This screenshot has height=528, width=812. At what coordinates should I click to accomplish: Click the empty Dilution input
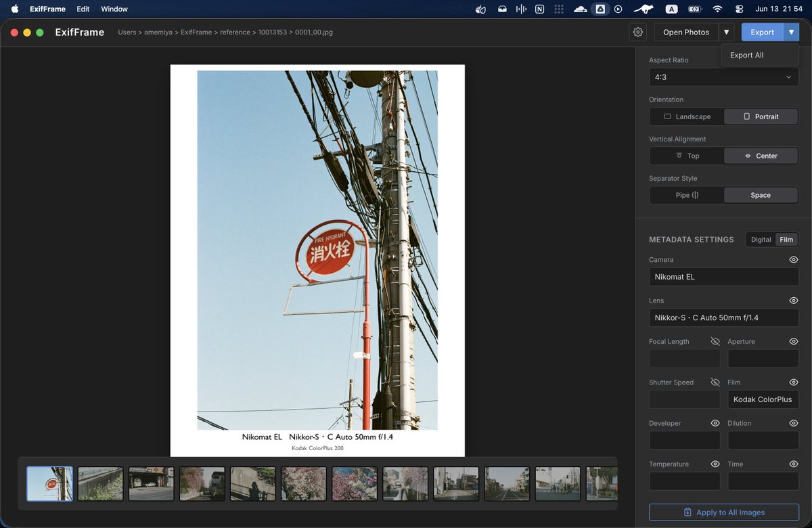(x=763, y=440)
